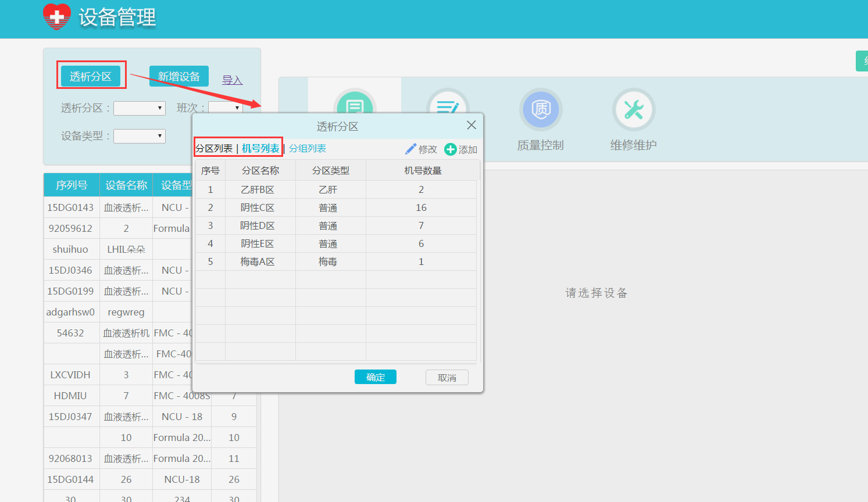The height and width of the screenshot is (502, 868).
Task: Expand the 透析分区 dropdown filter
Action: pyautogui.click(x=140, y=108)
